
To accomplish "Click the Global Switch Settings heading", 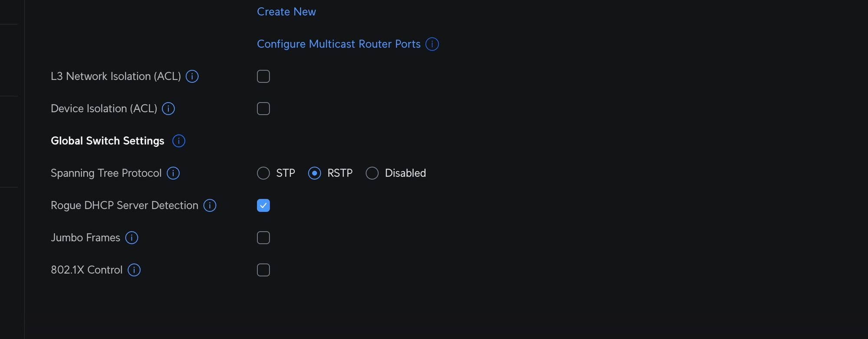I will pyautogui.click(x=108, y=141).
